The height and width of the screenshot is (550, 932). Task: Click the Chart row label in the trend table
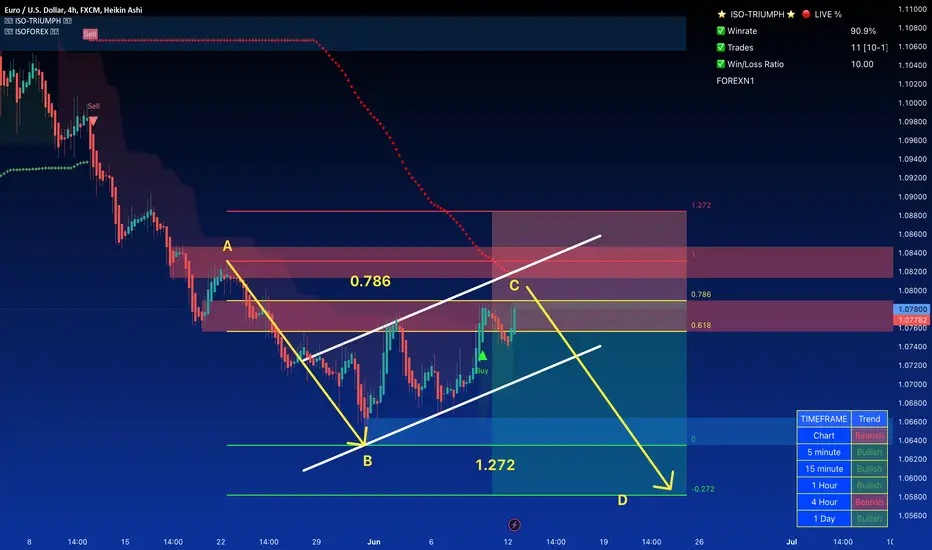tap(824, 435)
